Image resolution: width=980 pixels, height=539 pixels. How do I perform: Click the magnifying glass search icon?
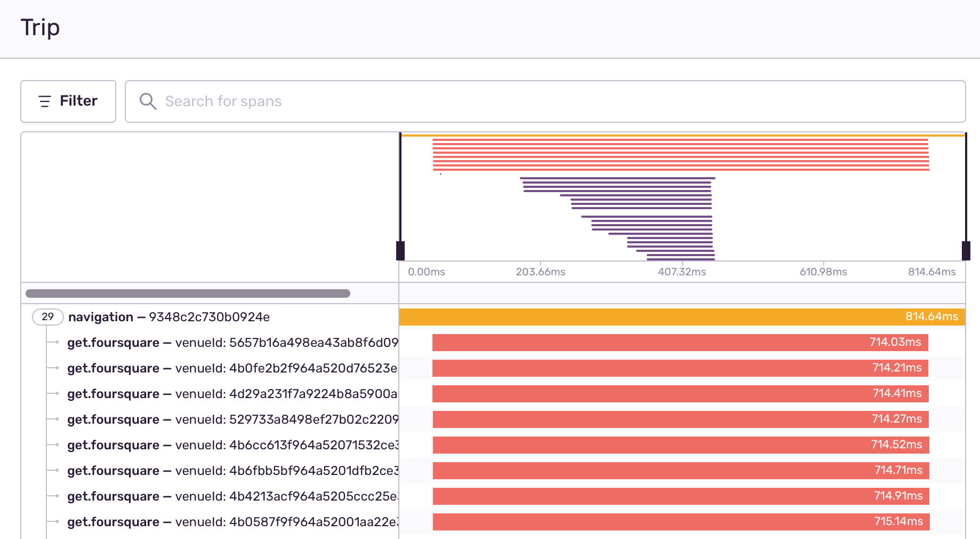click(x=148, y=101)
